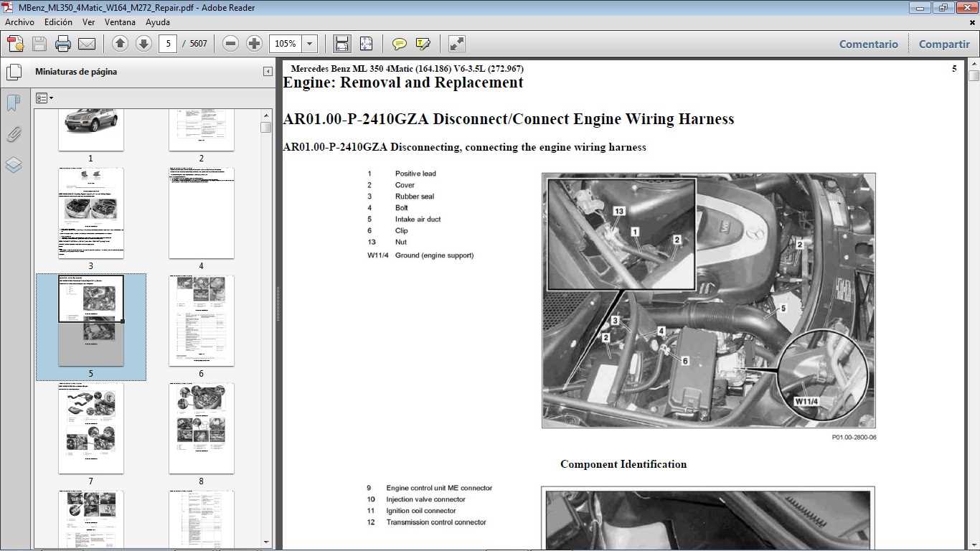Select page 7 thumbnail
980x551 pixels.
pyautogui.click(x=91, y=428)
